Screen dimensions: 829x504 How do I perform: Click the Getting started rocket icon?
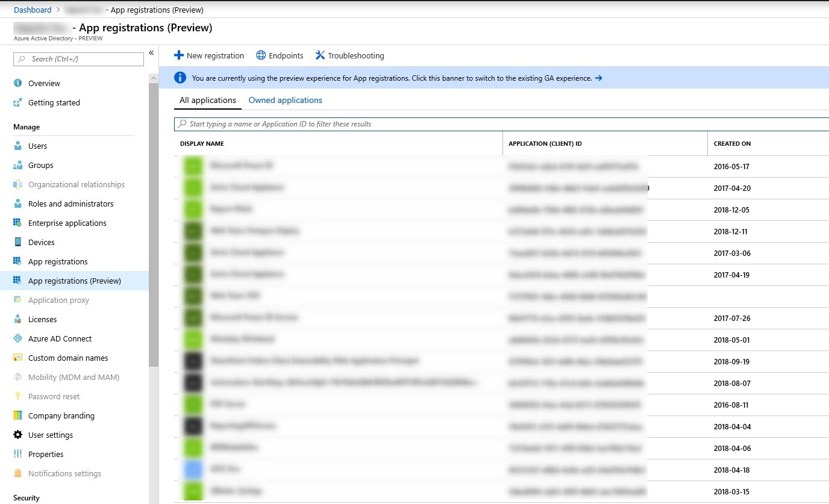point(17,102)
